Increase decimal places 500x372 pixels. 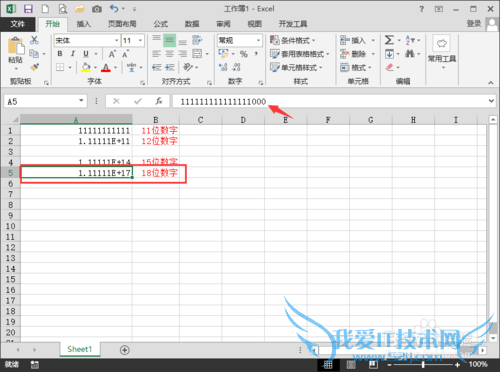click(x=223, y=67)
